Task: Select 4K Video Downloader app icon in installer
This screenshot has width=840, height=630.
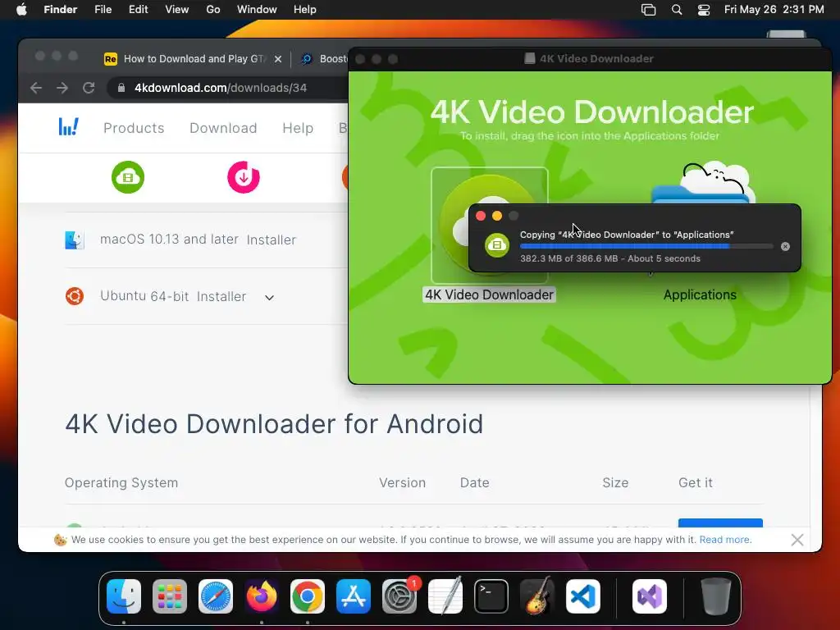Action: tap(452, 225)
